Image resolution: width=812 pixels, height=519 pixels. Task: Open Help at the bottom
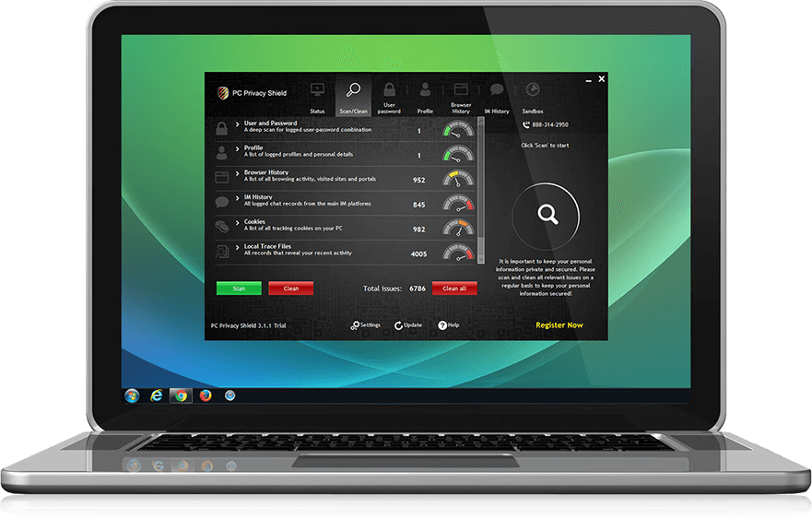click(449, 325)
